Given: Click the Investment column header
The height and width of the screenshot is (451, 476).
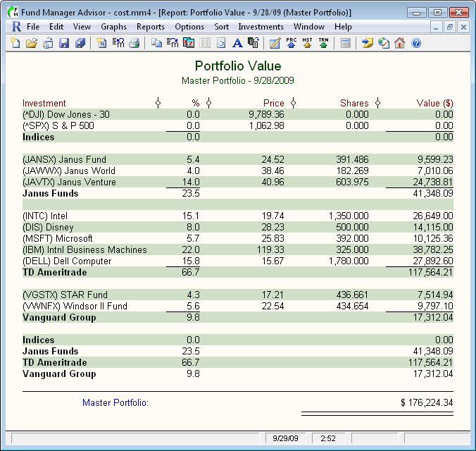Looking at the screenshot, I should 44,104.
